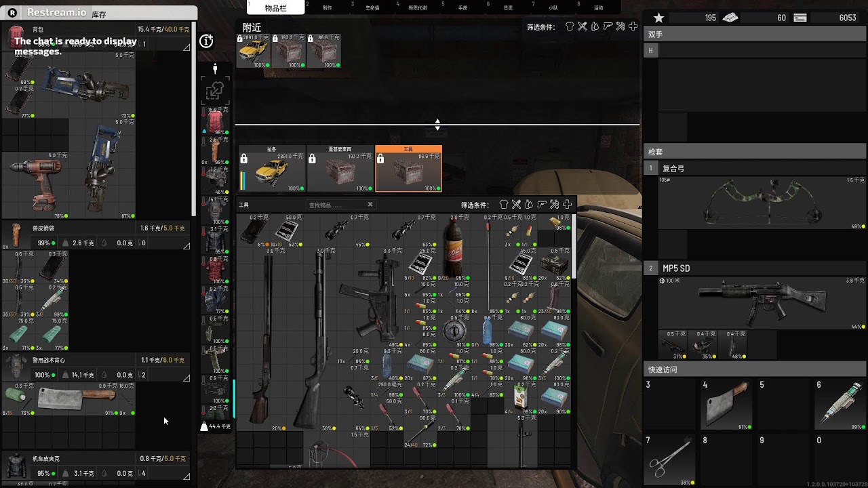Collapse the 机车皮夹克 jacket section
Image resolution: width=868 pixels, height=488 pixels.
(x=186, y=476)
